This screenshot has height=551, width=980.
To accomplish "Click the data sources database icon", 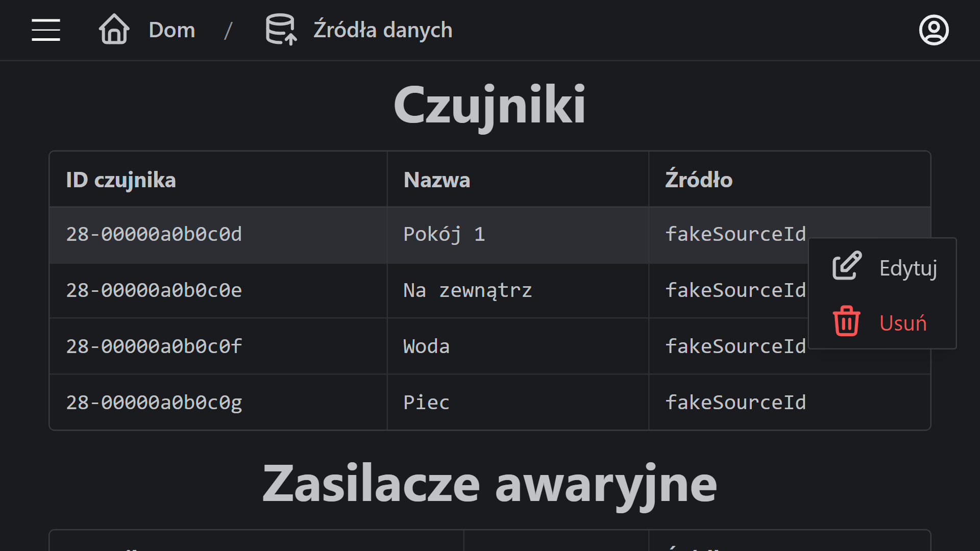I will [281, 29].
